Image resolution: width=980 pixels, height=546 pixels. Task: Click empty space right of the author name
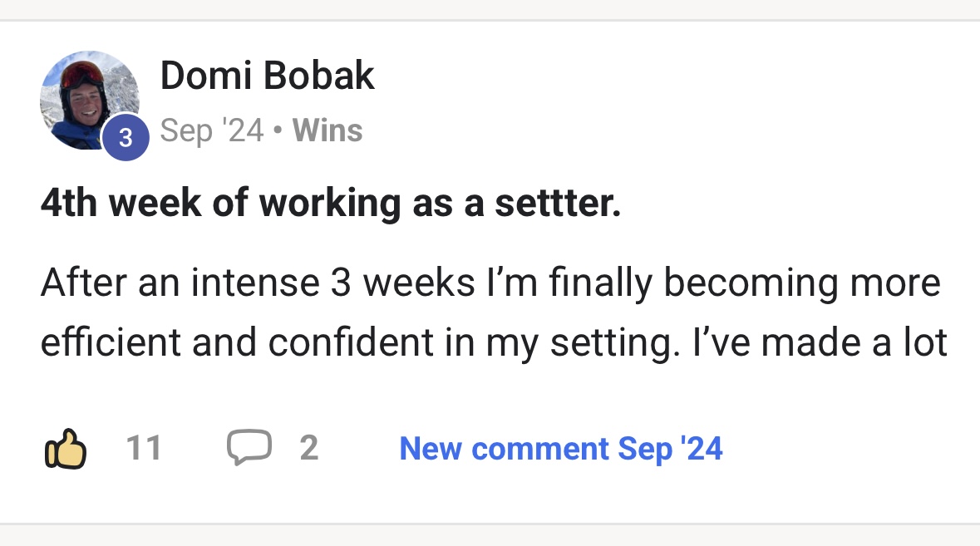(x=665, y=76)
